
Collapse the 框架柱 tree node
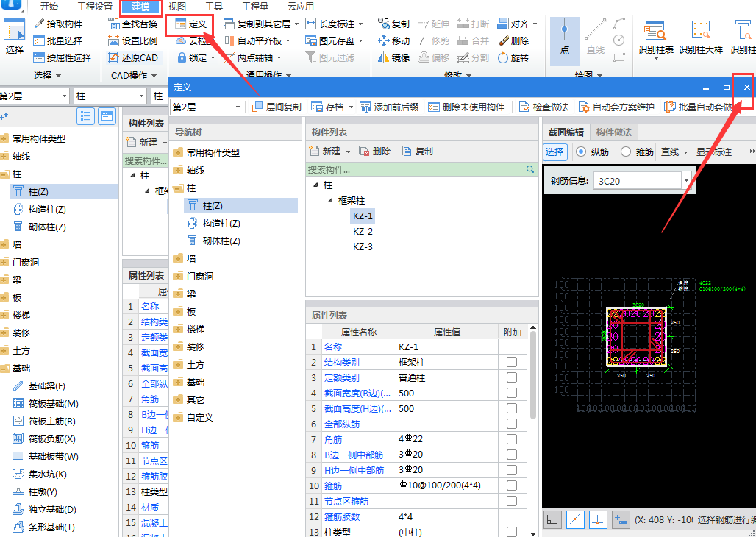click(x=330, y=200)
